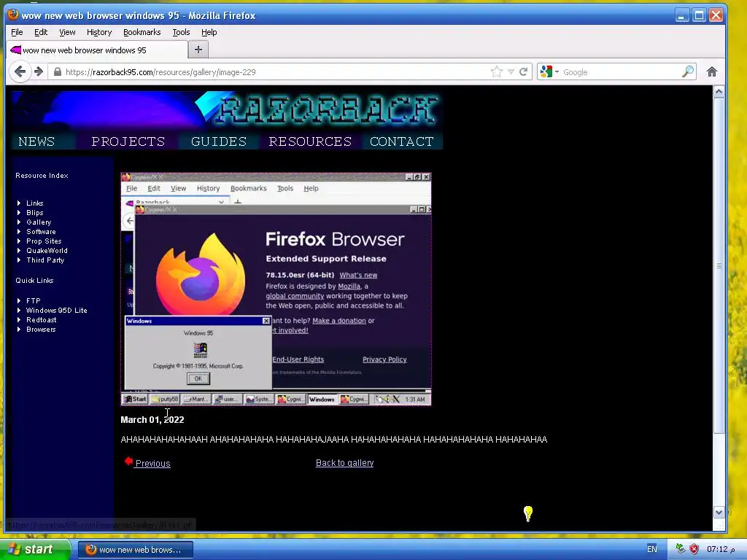Open a new tab with plus button
Viewport: 747px width, 560px height.
click(x=198, y=50)
